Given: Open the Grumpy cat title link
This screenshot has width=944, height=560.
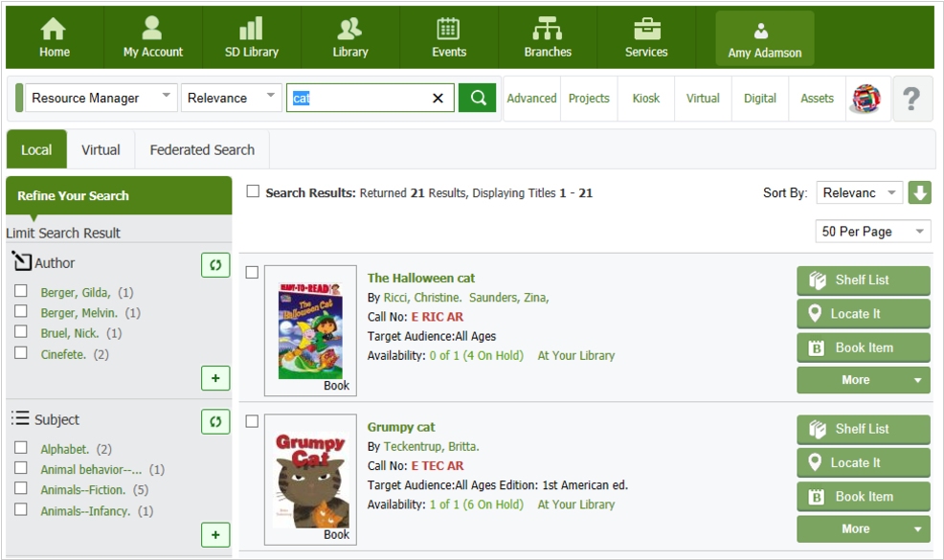Looking at the screenshot, I should pyautogui.click(x=401, y=427).
